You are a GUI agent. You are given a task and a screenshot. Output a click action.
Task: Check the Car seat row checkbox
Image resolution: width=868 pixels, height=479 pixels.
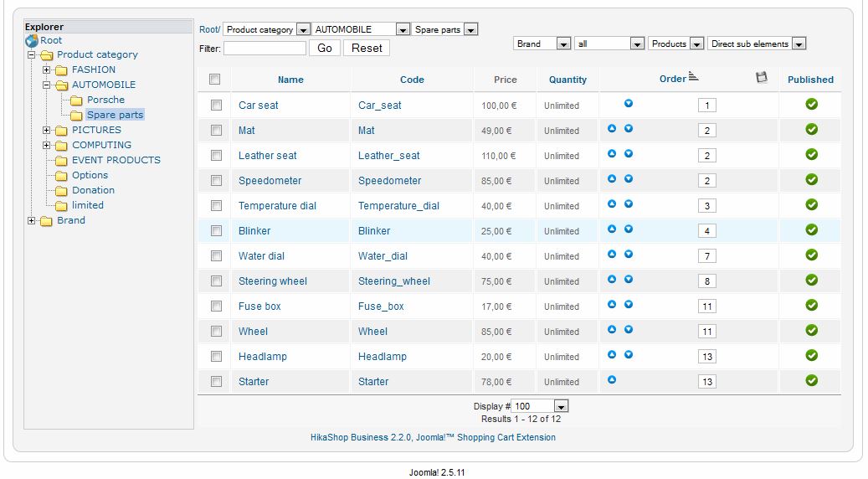click(x=217, y=106)
